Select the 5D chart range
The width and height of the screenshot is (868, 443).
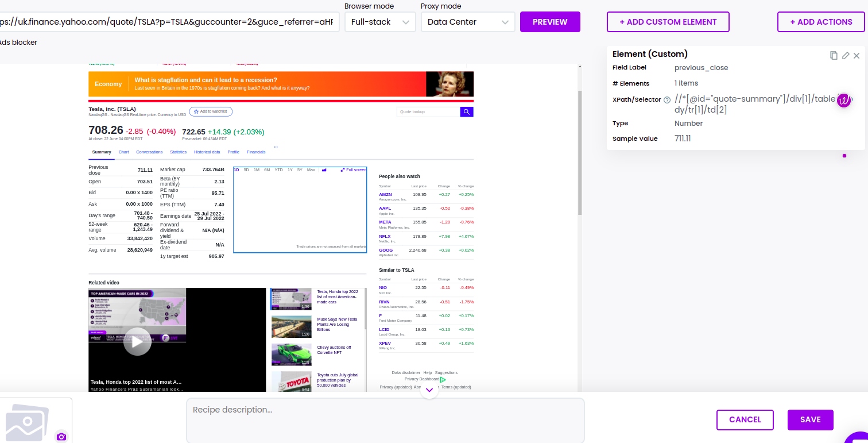(x=246, y=170)
